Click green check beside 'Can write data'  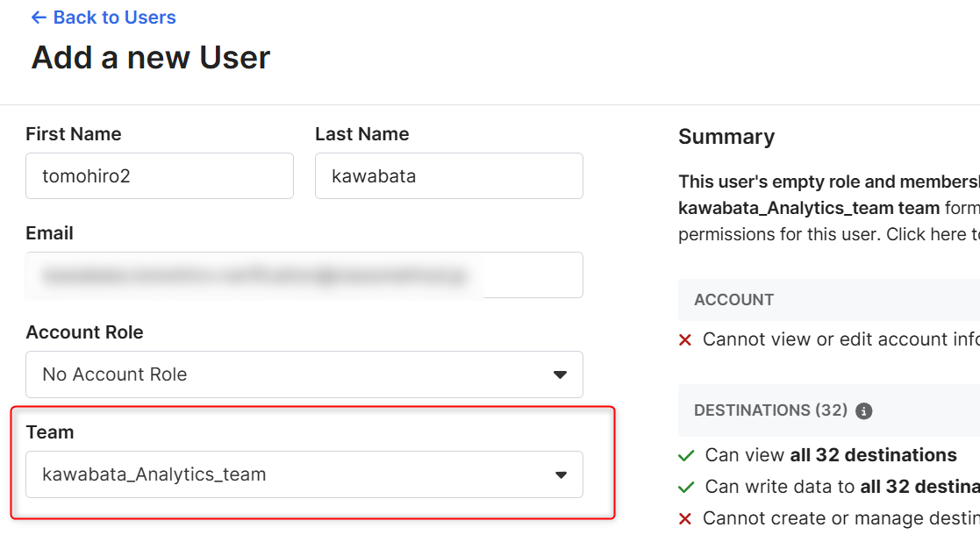pyautogui.click(x=686, y=487)
